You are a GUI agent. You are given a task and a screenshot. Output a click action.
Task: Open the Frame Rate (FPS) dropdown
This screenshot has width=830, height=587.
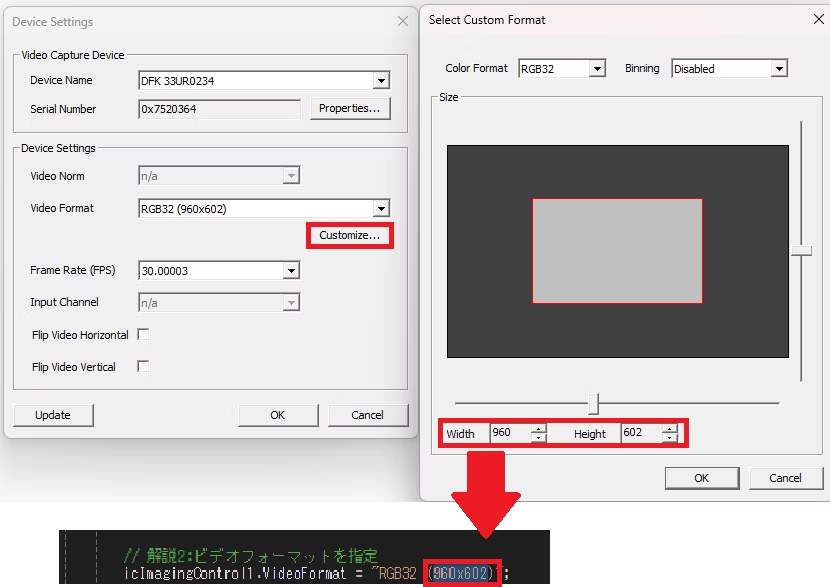click(290, 271)
